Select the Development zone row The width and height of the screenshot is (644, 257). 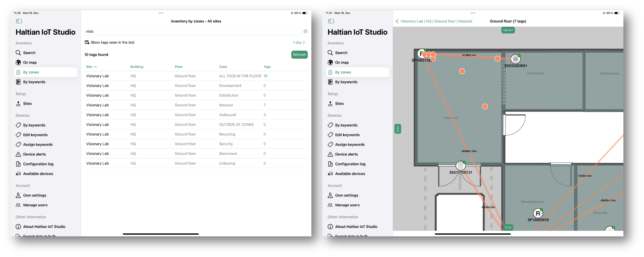click(x=197, y=86)
